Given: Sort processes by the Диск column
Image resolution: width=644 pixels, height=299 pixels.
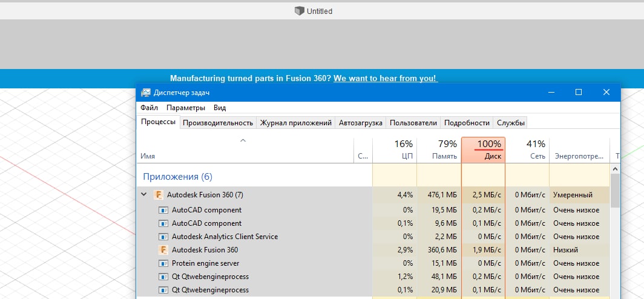Looking at the screenshot, I should pos(483,150).
